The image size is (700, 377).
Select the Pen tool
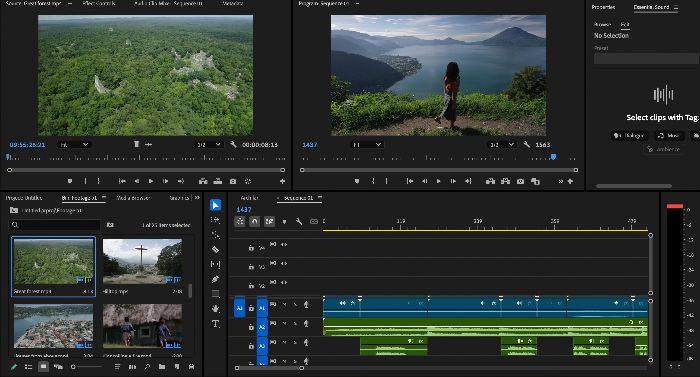coord(216,279)
